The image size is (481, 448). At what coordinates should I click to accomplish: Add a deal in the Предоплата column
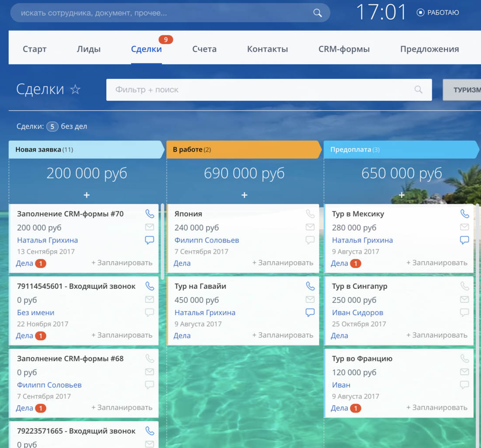(402, 195)
